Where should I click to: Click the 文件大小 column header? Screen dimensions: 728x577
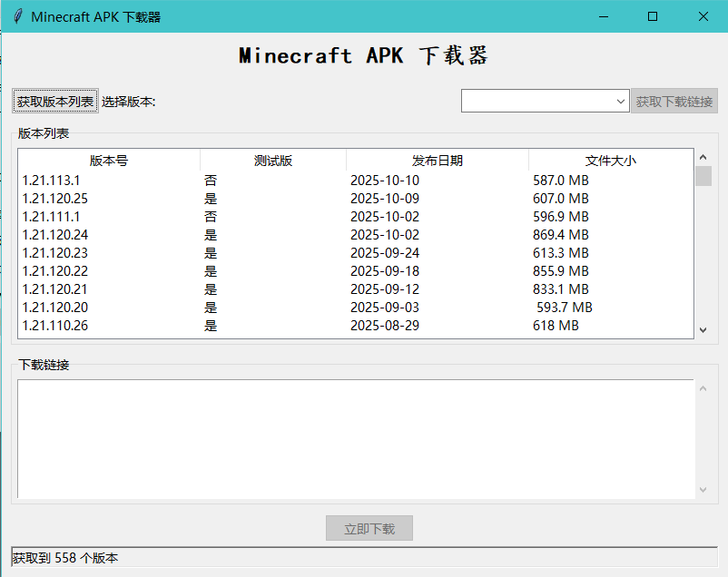(610, 161)
